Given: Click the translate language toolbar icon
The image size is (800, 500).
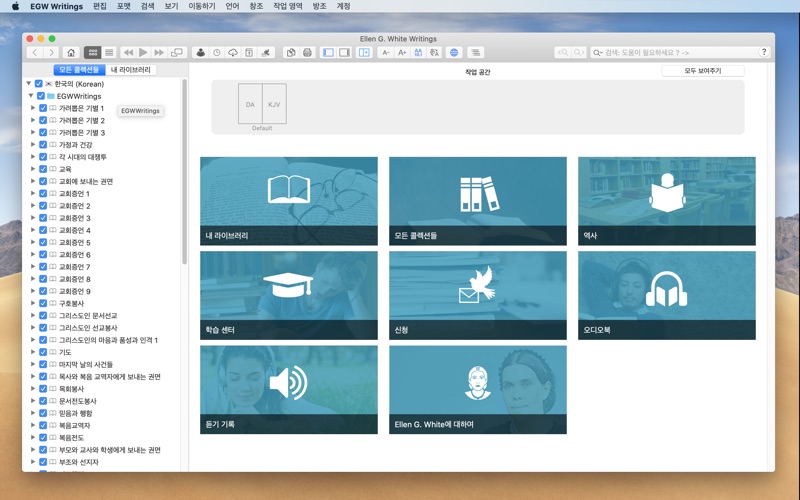Looking at the screenshot, I should point(434,53).
